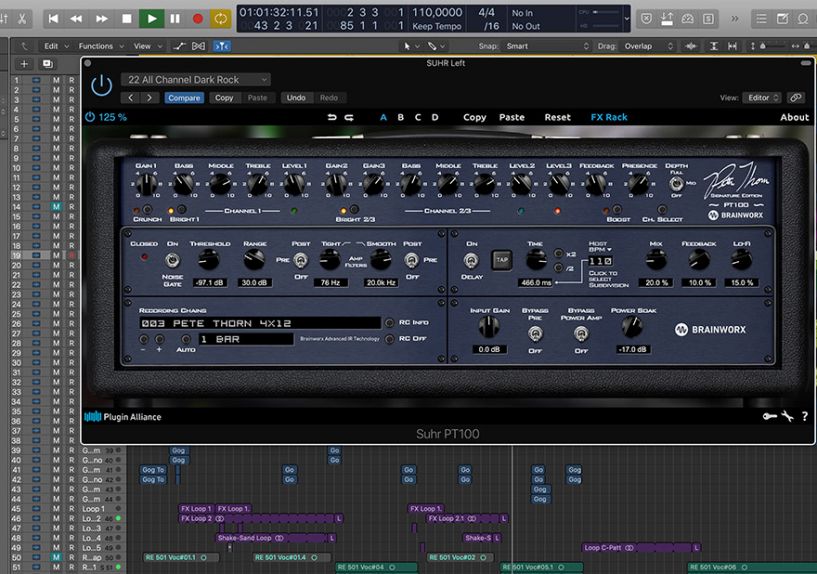Click the link chain icon beside Editor
Screen dimensions: 817x574
coord(796,98)
